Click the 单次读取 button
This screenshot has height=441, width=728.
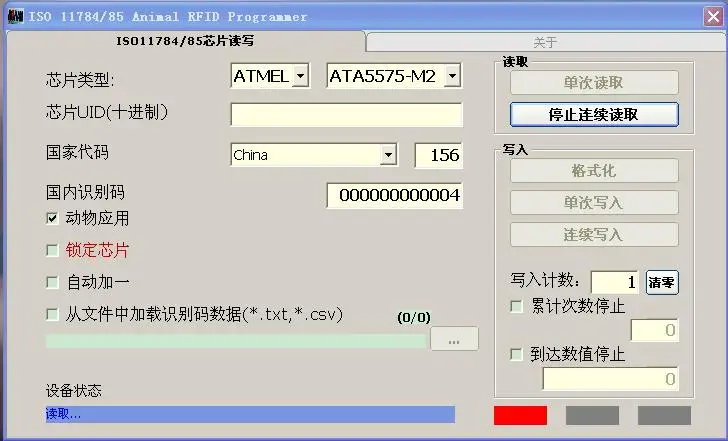click(x=594, y=83)
